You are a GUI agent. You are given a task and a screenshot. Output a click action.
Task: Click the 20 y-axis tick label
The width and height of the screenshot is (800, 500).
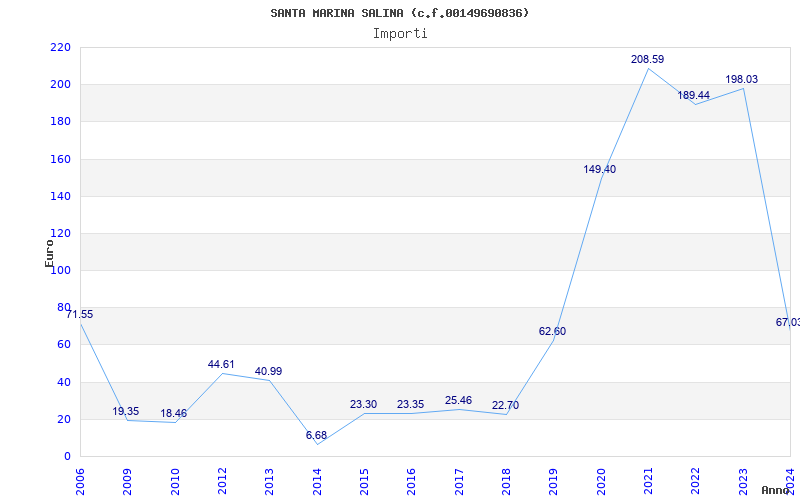64,419
